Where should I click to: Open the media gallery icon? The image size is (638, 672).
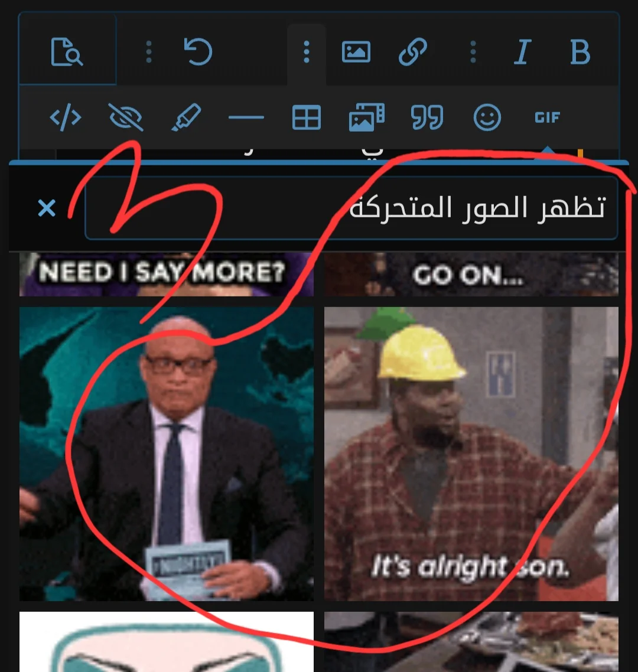click(367, 117)
